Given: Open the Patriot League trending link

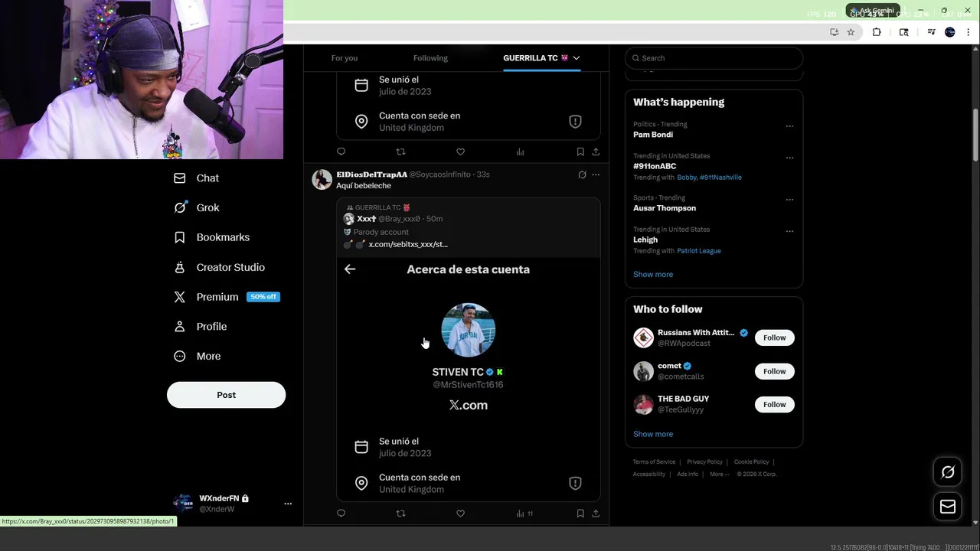Looking at the screenshot, I should click(x=699, y=251).
